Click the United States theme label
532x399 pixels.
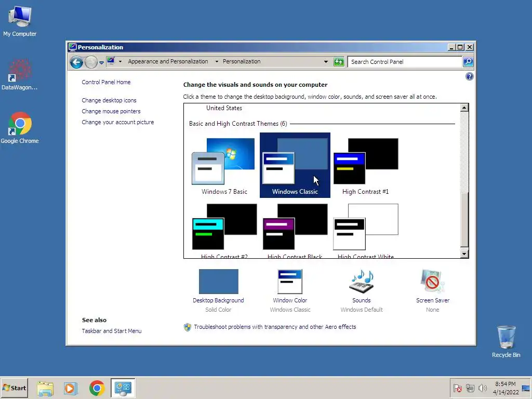(x=224, y=108)
